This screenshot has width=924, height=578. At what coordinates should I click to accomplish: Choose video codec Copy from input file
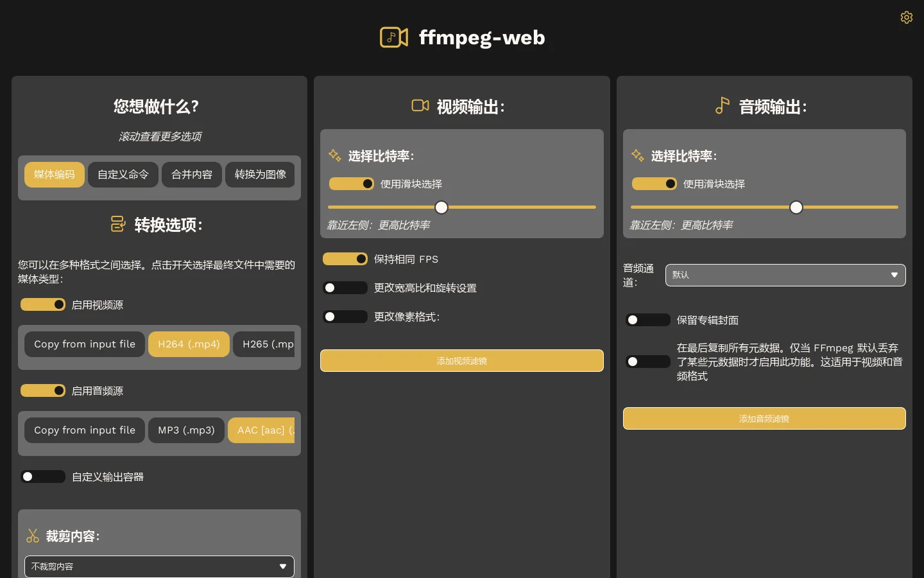click(x=85, y=344)
